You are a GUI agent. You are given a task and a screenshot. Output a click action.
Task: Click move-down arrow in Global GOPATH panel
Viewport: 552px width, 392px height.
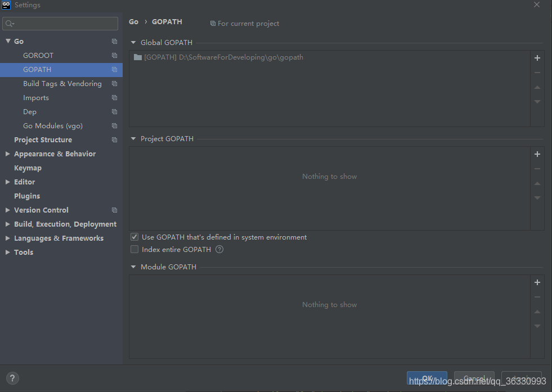pyautogui.click(x=537, y=102)
